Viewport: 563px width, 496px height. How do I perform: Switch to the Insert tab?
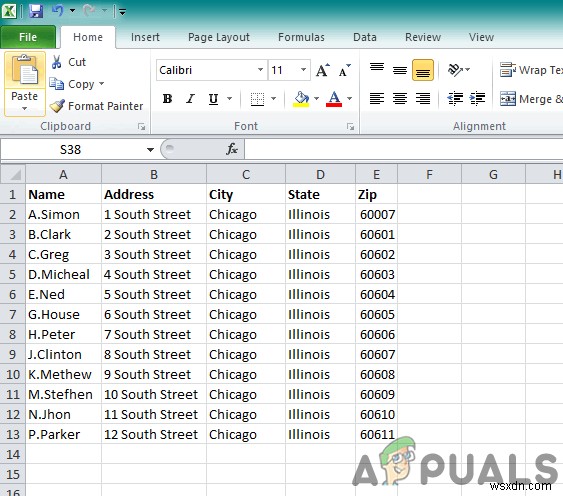145,37
